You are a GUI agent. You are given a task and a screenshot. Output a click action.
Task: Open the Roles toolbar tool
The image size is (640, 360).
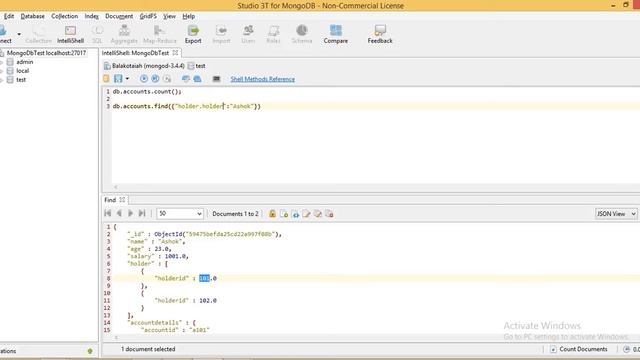pos(273,34)
